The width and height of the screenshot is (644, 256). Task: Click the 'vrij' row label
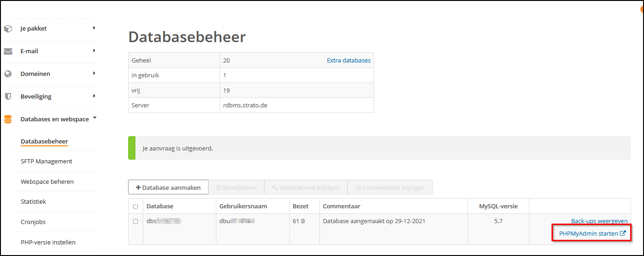135,90
